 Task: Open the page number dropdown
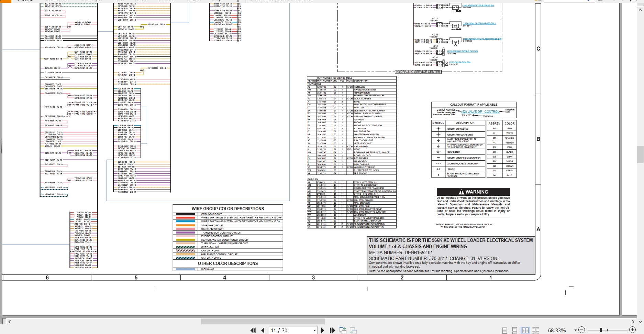click(314, 331)
